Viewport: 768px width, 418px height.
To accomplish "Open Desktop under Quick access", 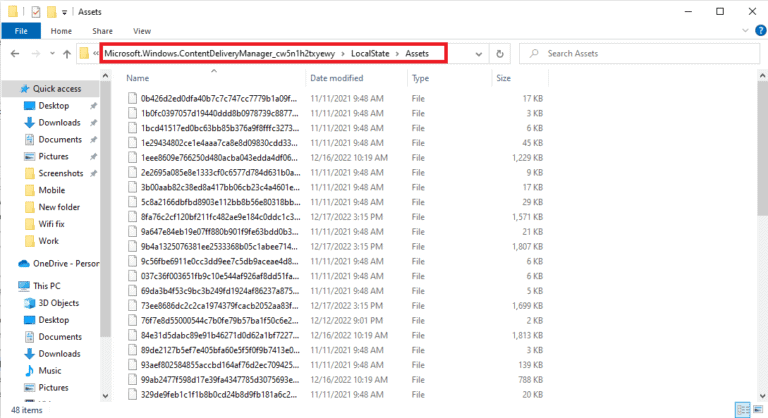I will click(x=54, y=105).
